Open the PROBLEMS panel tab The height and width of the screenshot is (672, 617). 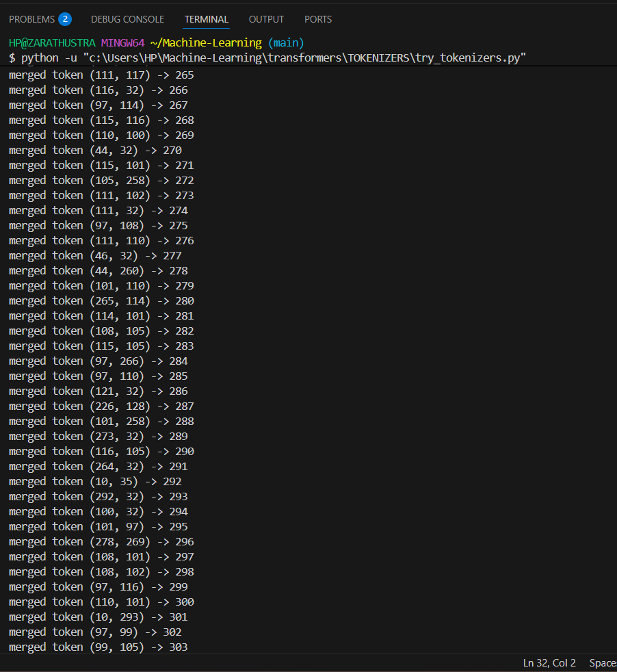tap(32, 19)
